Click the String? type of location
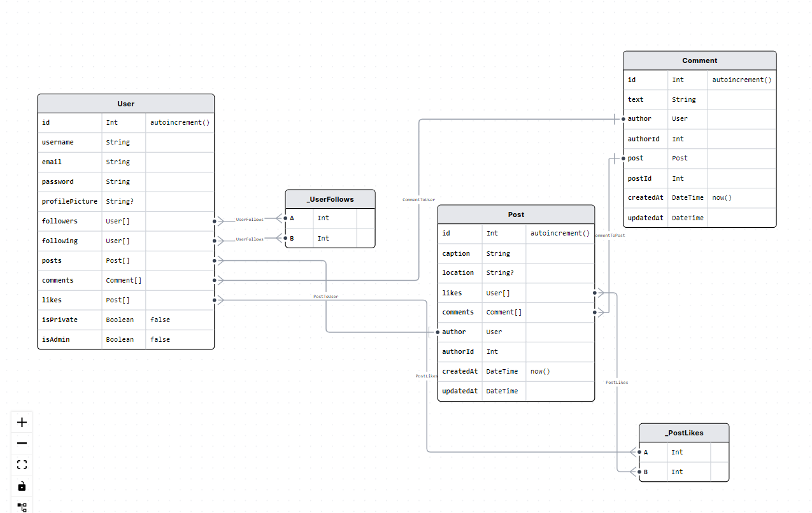 (500, 272)
